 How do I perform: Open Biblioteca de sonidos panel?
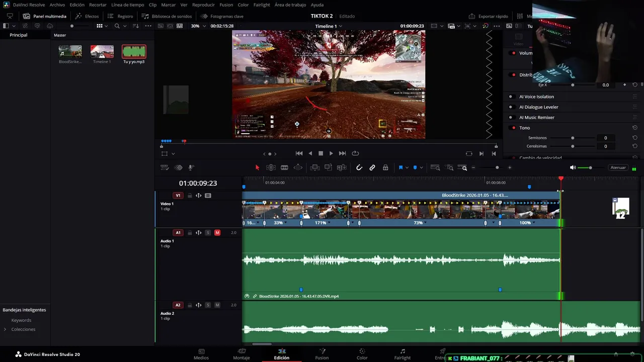[167, 16]
